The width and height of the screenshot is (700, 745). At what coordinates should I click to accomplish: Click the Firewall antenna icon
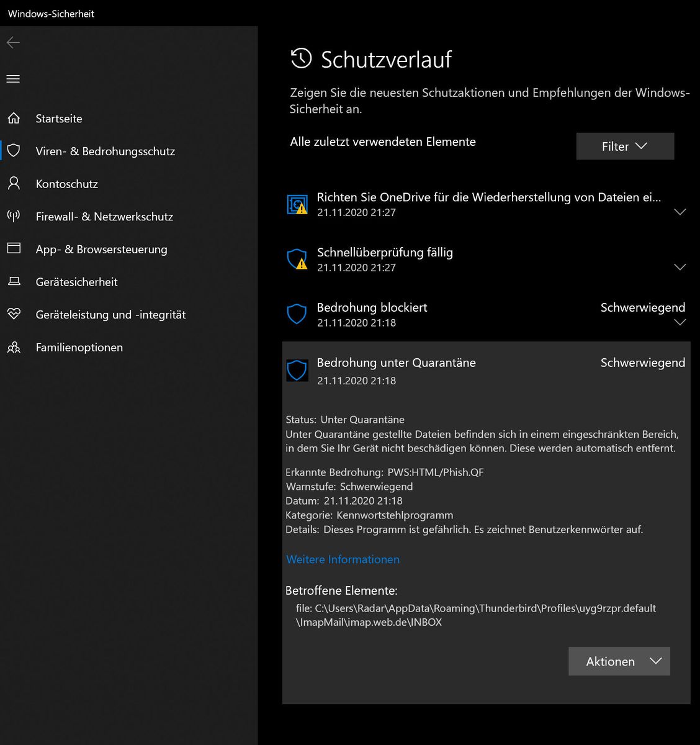tap(14, 216)
